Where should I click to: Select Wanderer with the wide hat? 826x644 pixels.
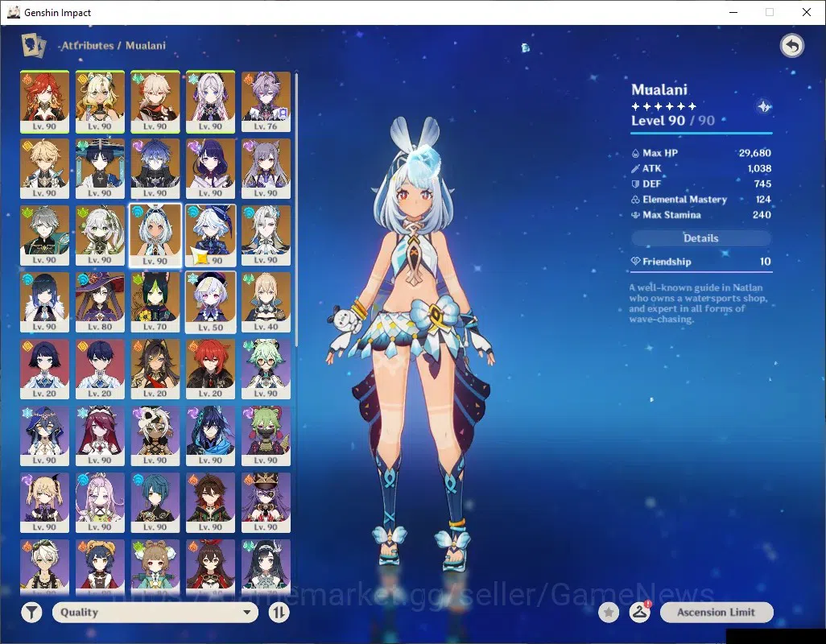[x=100, y=169]
